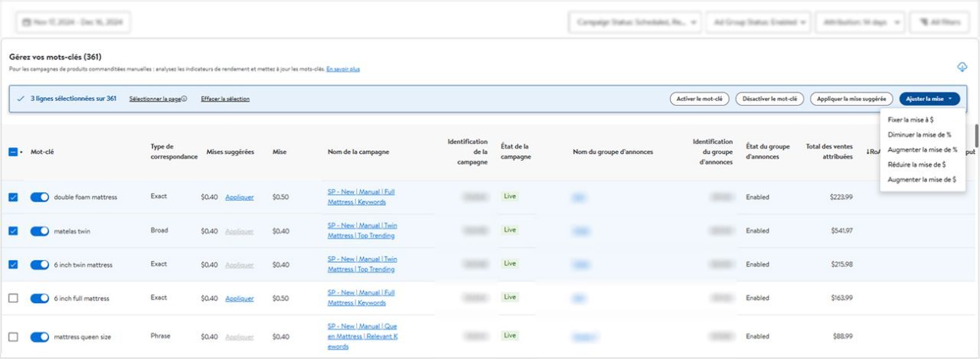Uncheck the double foam mattress row
The height and width of the screenshot is (359, 980).
[x=13, y=197]
